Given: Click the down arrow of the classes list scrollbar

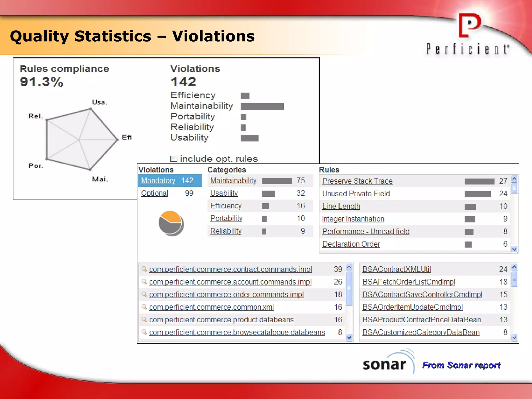Looking at the screenshot, I should tap(514, 338).
